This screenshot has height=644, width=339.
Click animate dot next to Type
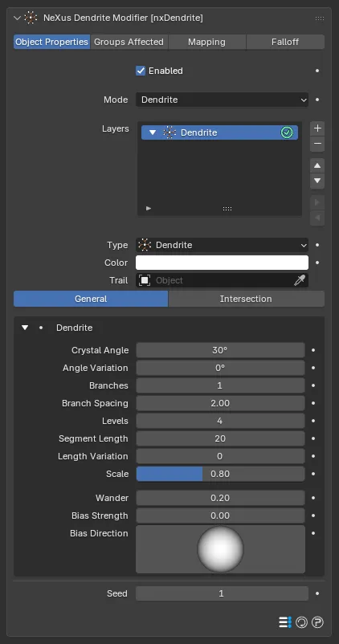tap(317, 245)
